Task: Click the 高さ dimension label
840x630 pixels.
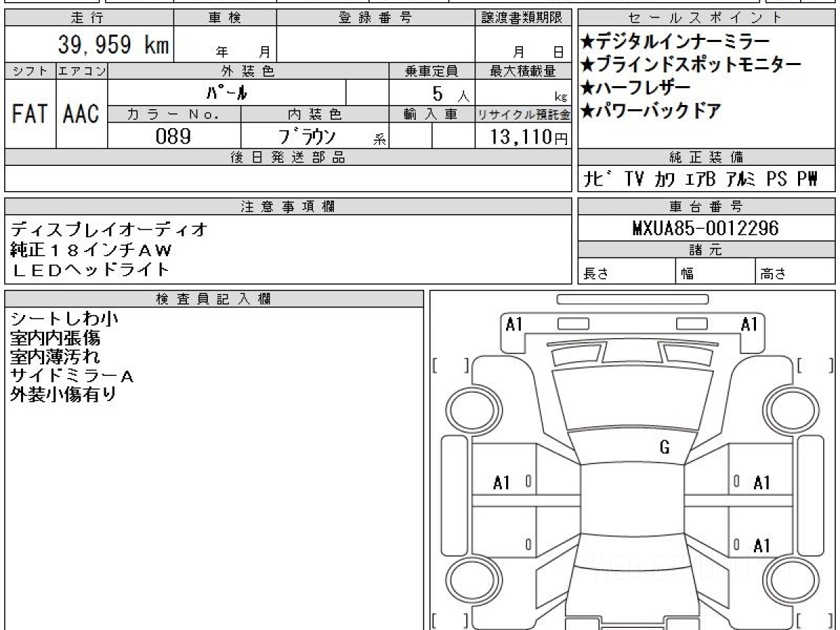Action: pos(773,274)
